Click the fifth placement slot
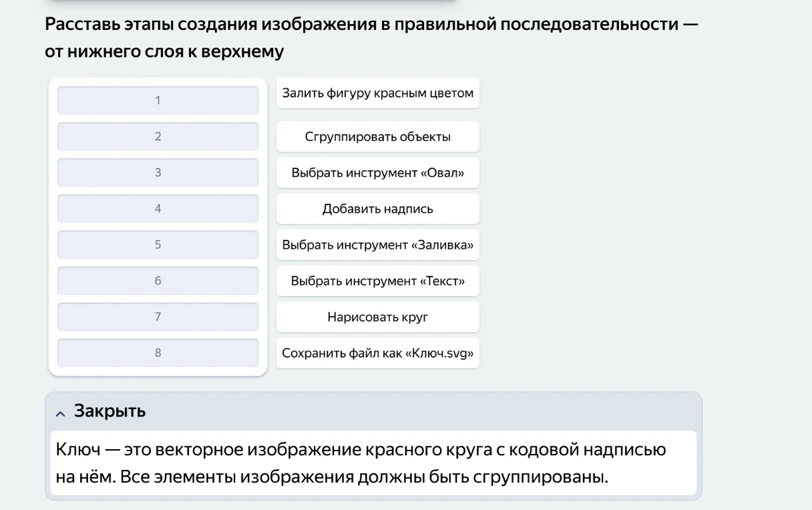Screen dimensions: 812x510 158,245
